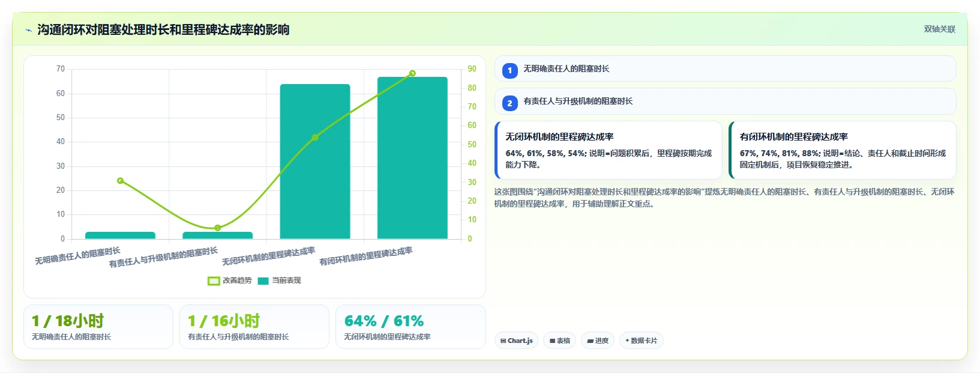
Task: Open list item 无明确责任人的阻塞时长
Action: [x=725, y=68]
